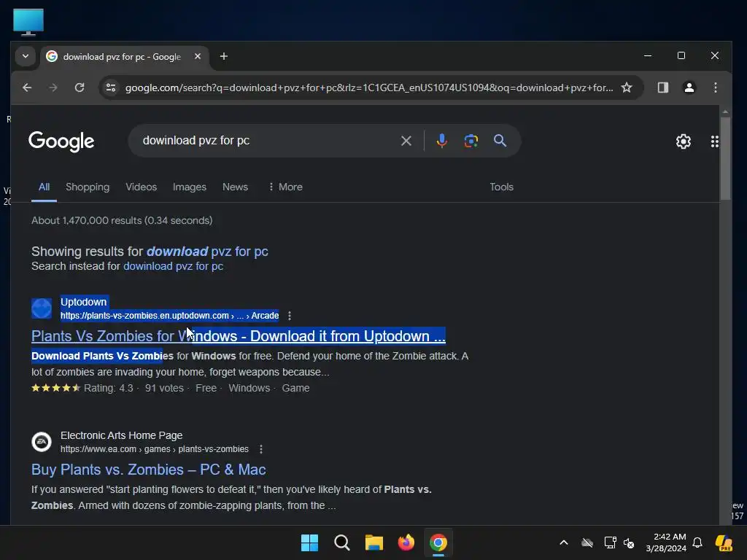Open 'Plants Vs Zombies for Windows' Uptodown result

(x=239, y=336)
